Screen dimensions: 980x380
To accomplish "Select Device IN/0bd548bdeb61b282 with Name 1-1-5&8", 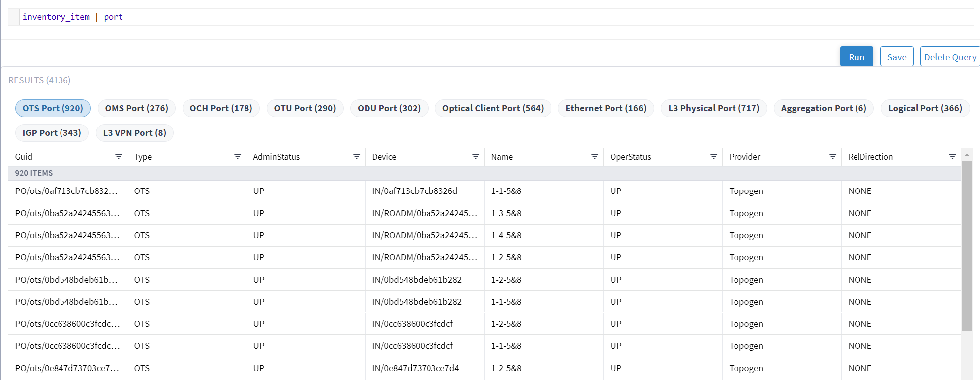I will [425, 302].
